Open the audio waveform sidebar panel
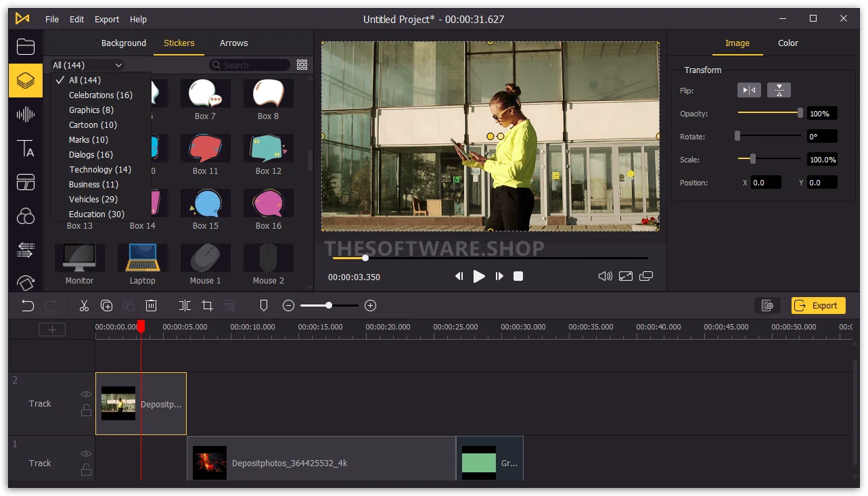Image resolution: width=868 pixels, height=496 pixels. [x=26, y=114]
